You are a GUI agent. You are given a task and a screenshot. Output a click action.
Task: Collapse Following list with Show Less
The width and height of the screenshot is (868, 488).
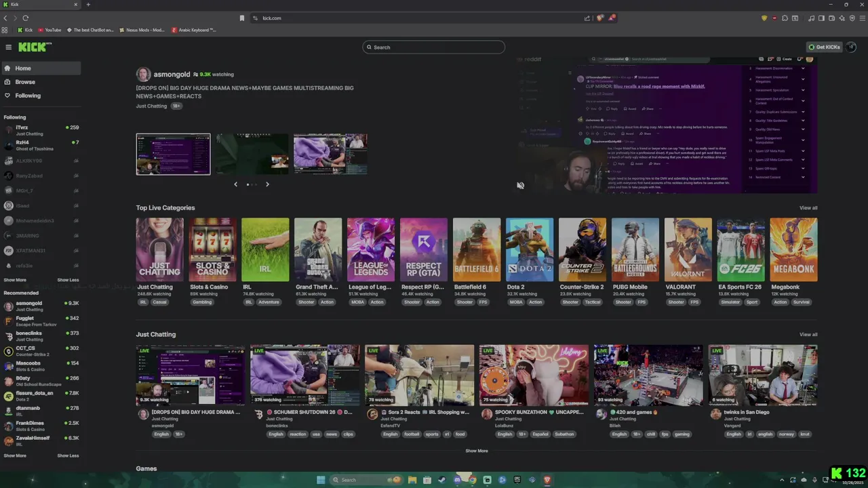[68, 280]
